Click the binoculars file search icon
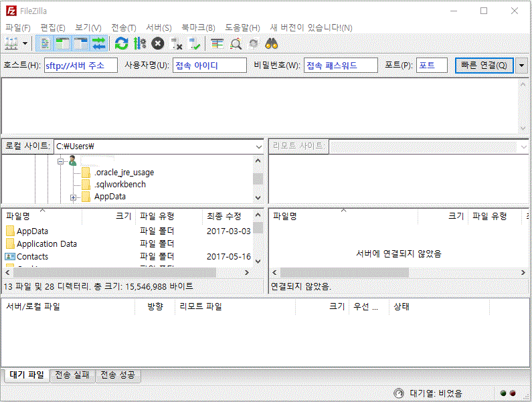This screenshot has width=532, height=402. (x=271, y=44)
